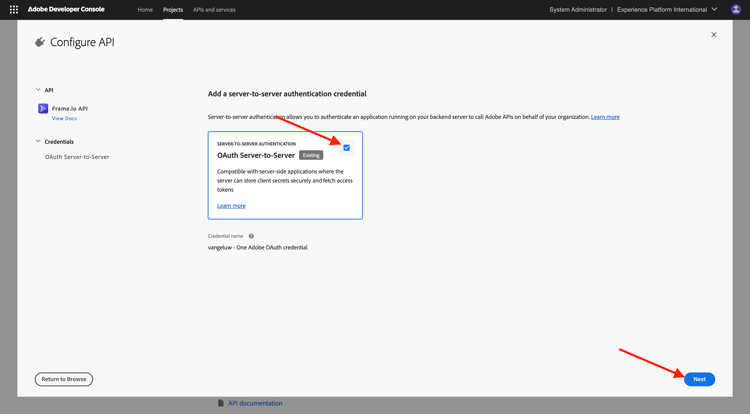Open the API documentation link
This screenshot has width=750, height=414.
[x=255, y=403]
